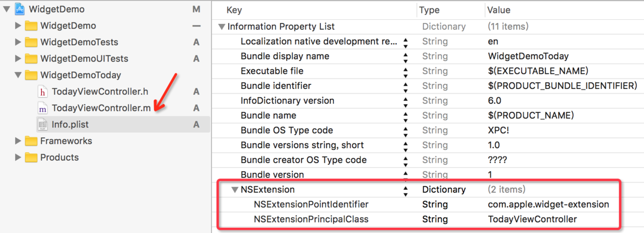Click the Info.plist file icon

pyautogui.click(x=43, y=124)
